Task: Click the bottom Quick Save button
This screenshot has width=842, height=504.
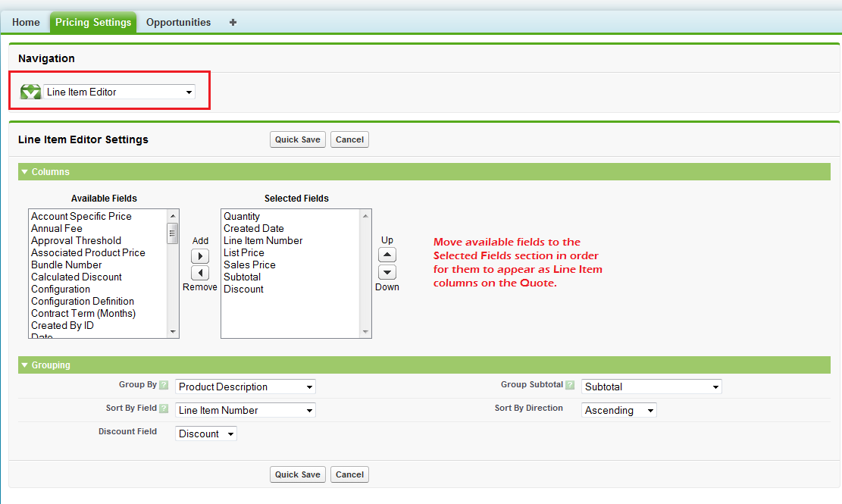Action: click(x=298, y=474)
